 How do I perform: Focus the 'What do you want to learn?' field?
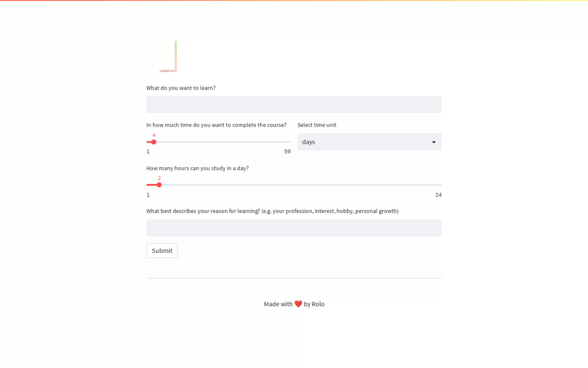click(294, 105)
